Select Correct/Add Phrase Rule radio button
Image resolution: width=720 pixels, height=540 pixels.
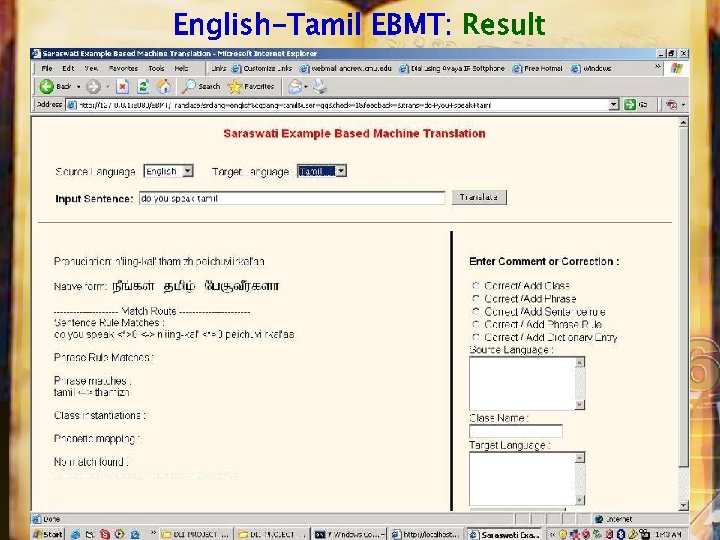476,324
